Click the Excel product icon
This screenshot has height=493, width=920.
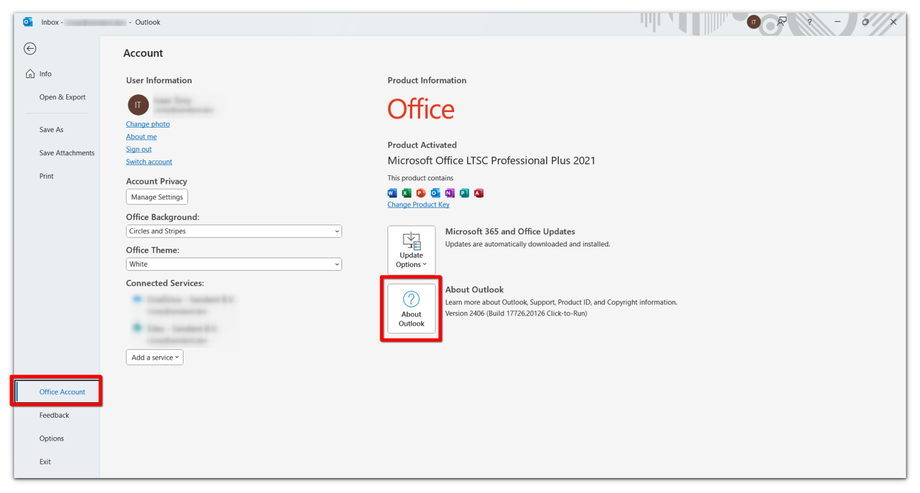point(407,193)
